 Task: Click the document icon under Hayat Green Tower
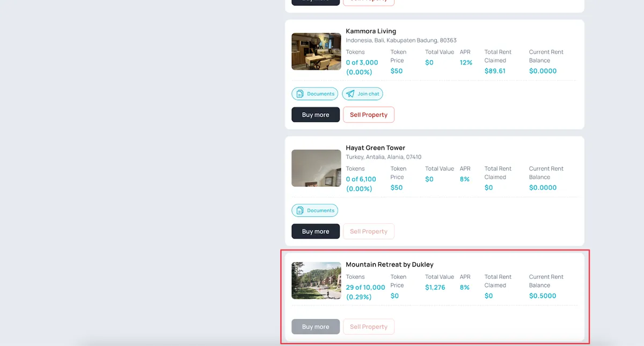point(300,210)
